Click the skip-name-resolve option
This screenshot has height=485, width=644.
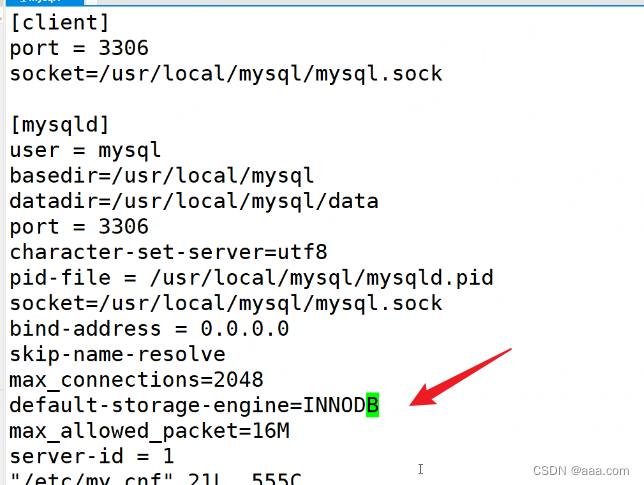click(117, 354)
